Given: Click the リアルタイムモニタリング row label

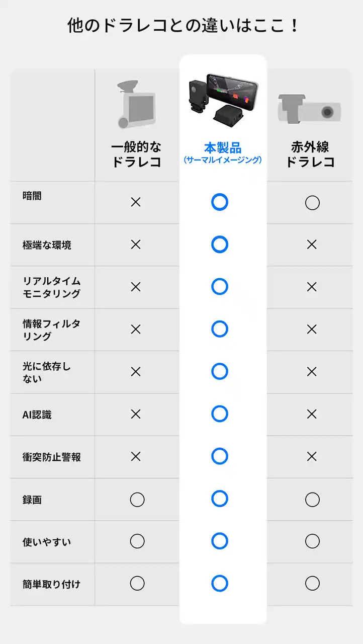Looking at the screenshot, I should point(52,287).
